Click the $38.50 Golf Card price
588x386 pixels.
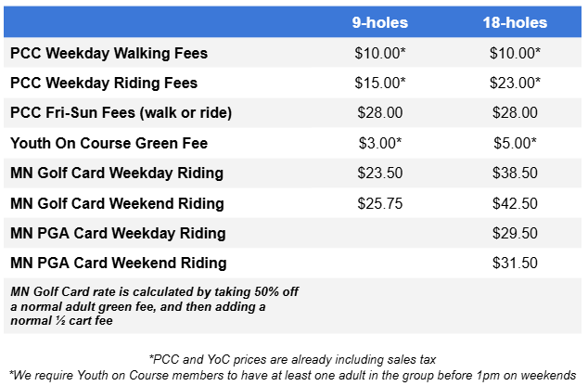515,173
